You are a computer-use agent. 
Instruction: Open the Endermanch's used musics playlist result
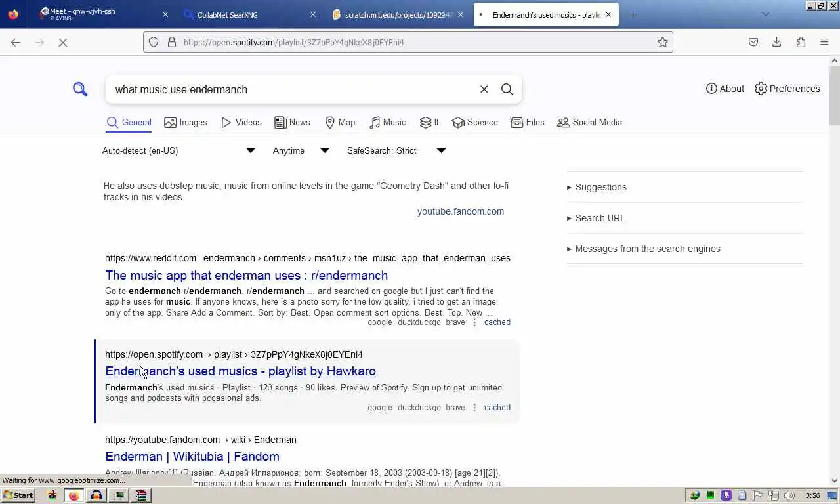(240, 371)
